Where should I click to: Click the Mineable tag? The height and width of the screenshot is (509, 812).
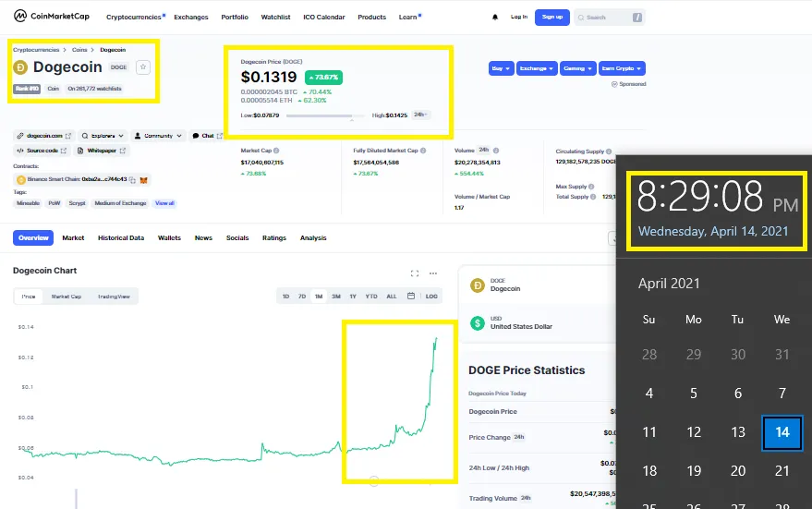(x=28, y=203)
